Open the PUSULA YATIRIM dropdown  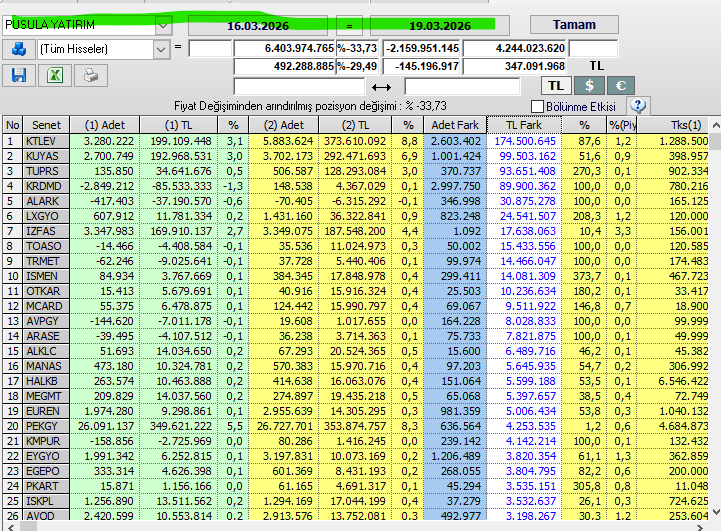pyautogui.click(x=163, y=25)
